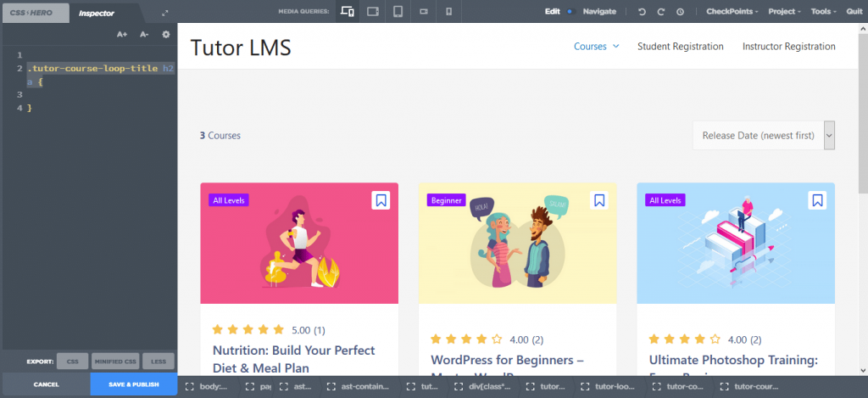This screenshot has height=398, width=868.
Task: Select the portrait tablet media query icon
Action: [398, 12]
